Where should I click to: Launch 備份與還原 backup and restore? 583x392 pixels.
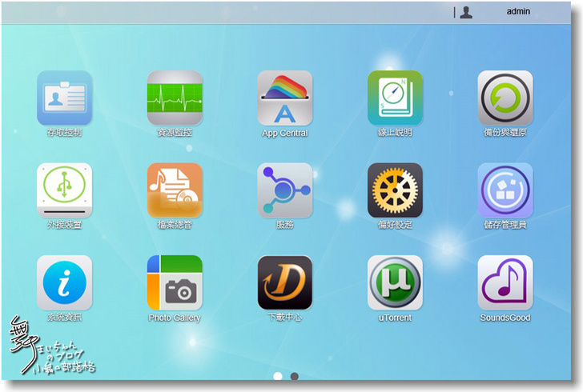[x=505, y=98]
